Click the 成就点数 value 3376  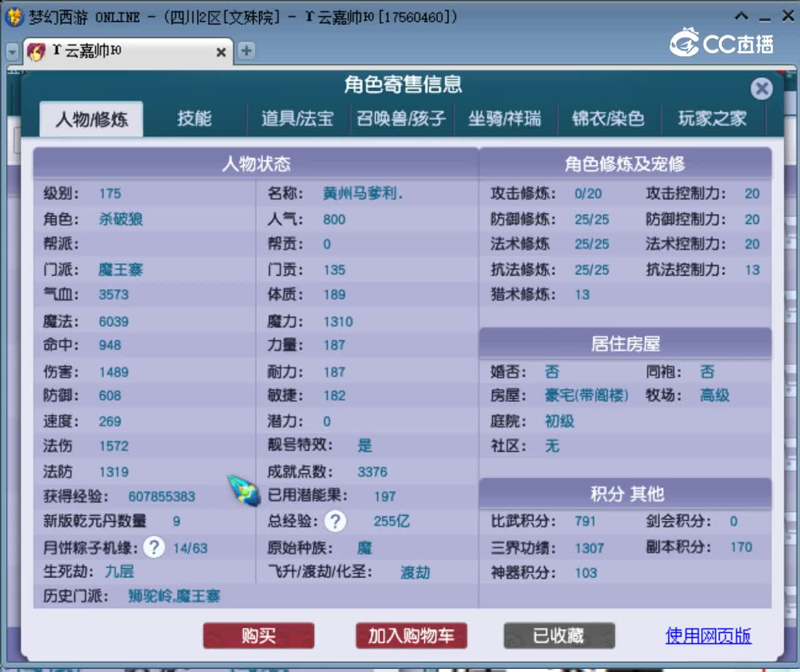click(372, 472)
